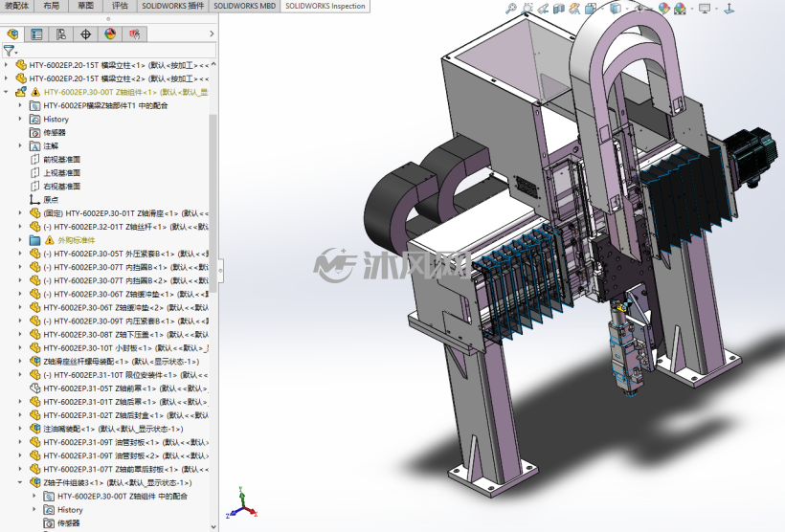Click the Apply Scene icon
The width and height of the screenshot is (785, 532).
pyautogui.click(x=680, y=9)
